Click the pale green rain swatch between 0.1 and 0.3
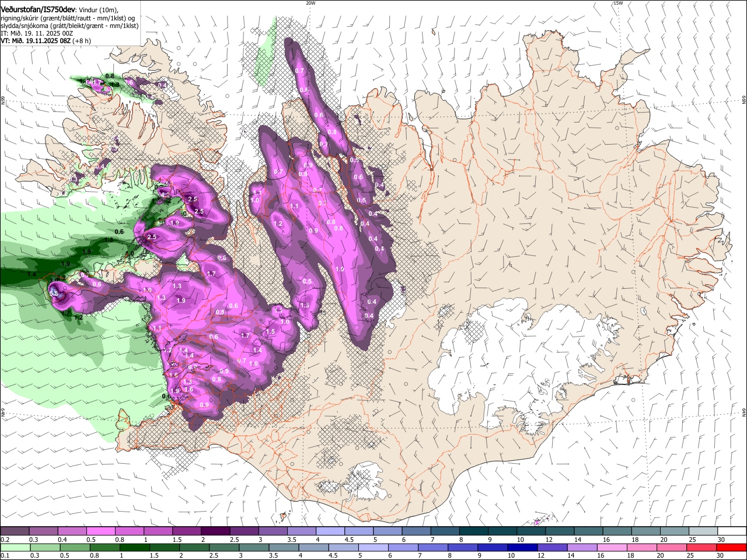The image size is (747, 560). (x=15, y=547)
